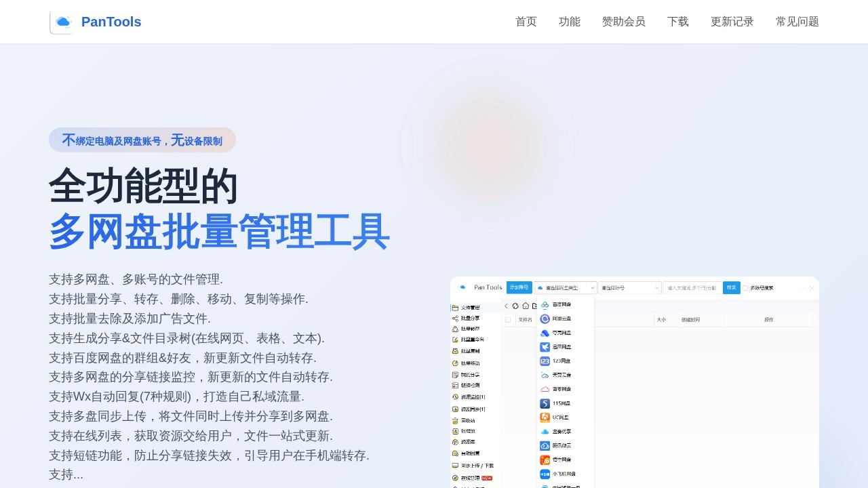Open the 请选择网盘类型 dropdown in the preview

(x=566, y=287)
